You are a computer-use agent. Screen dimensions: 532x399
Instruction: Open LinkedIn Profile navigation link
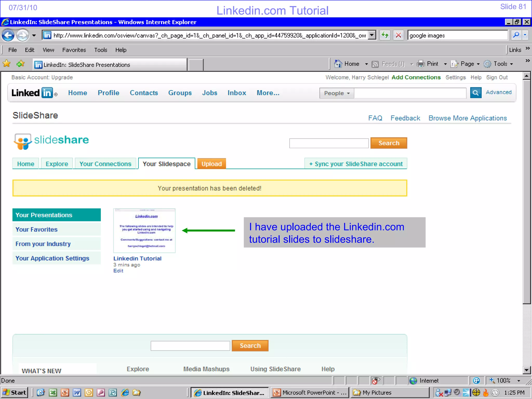(108, 93)
